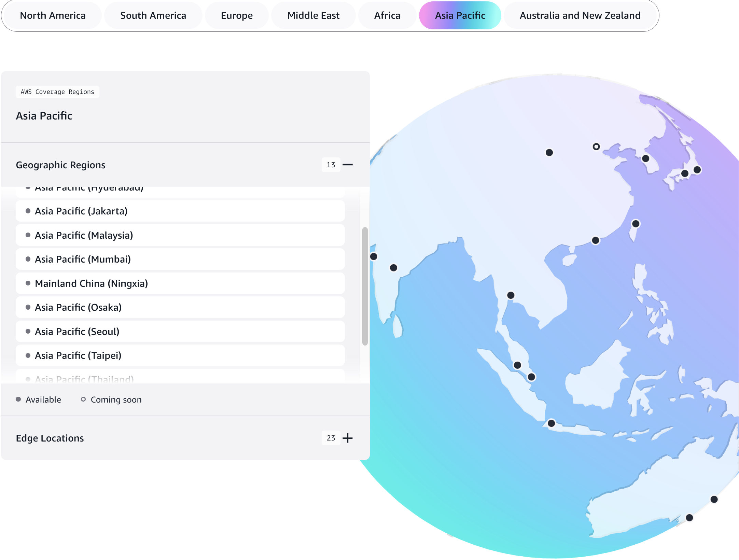Click the Hong Kong map marker dot
739x560 pixels.
click(596, 240)
